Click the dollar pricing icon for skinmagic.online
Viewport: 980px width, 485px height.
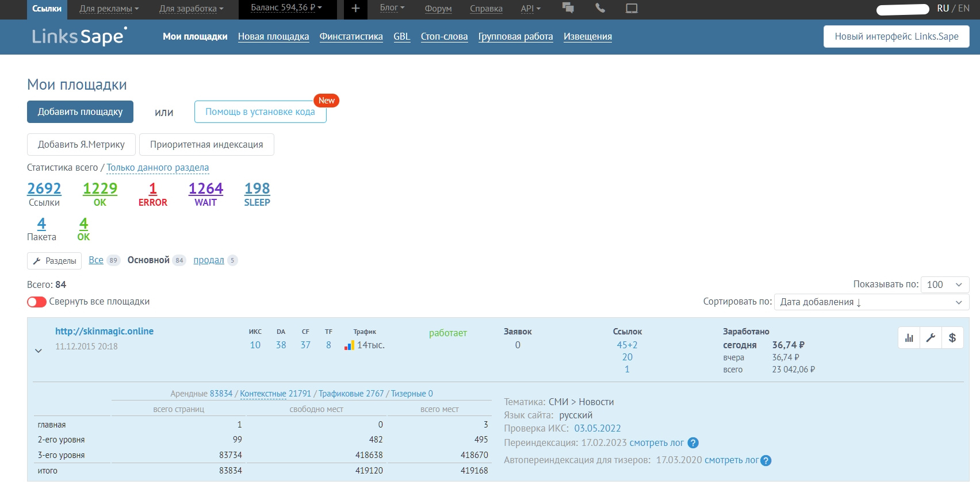coord(952,338)
